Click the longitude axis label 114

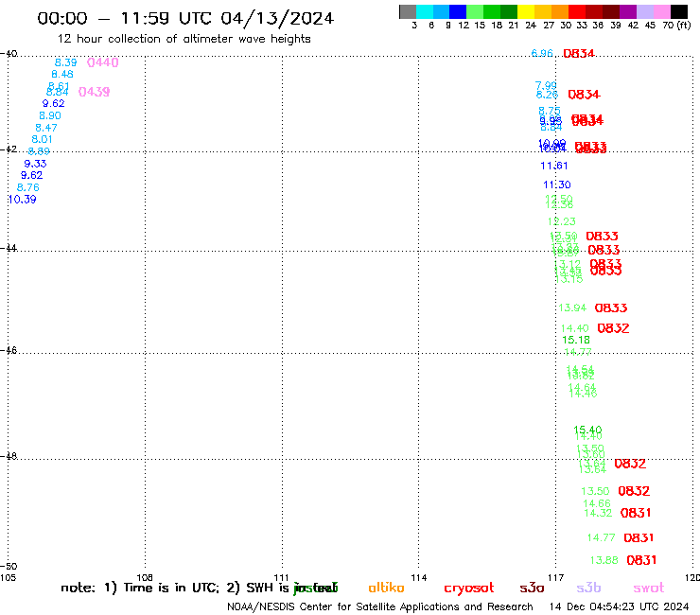[x=418, y=577]
